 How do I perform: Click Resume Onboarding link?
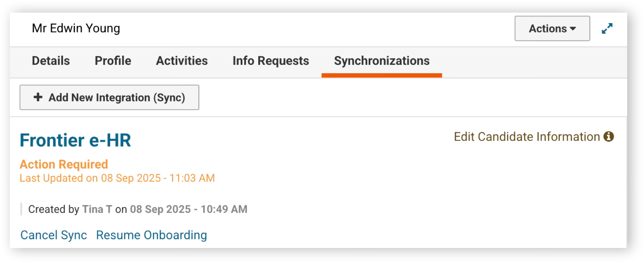click(151, 235)
